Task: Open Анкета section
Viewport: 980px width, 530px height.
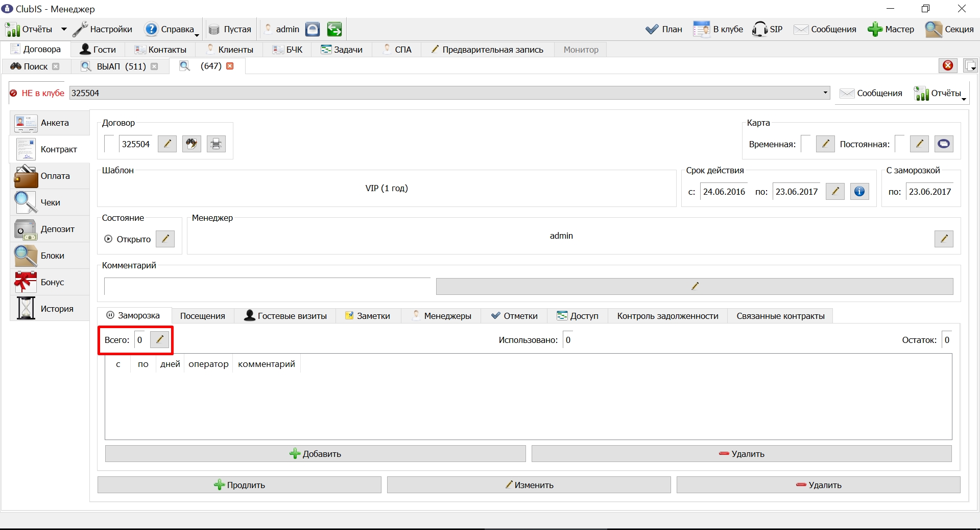Action: (50, 123)
